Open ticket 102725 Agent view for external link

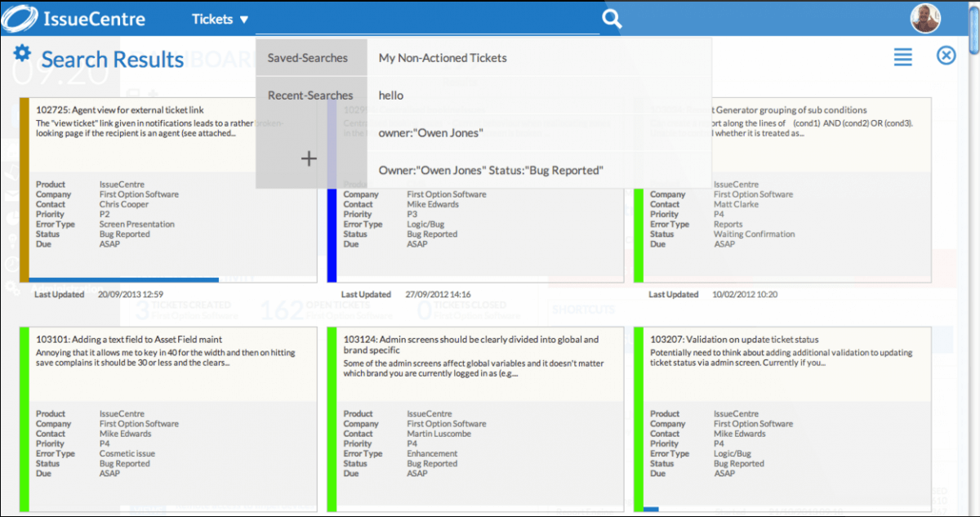(x=120, y=109)
